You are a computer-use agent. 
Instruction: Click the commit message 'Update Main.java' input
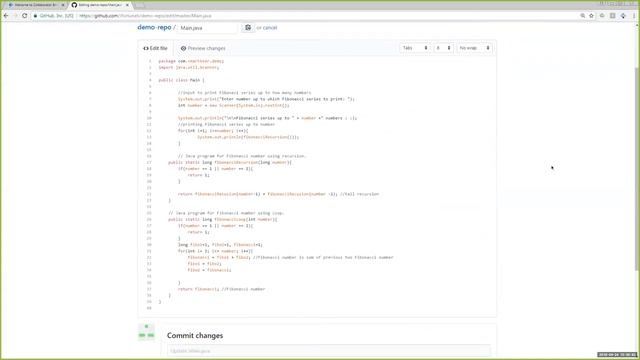pos(329,351)
